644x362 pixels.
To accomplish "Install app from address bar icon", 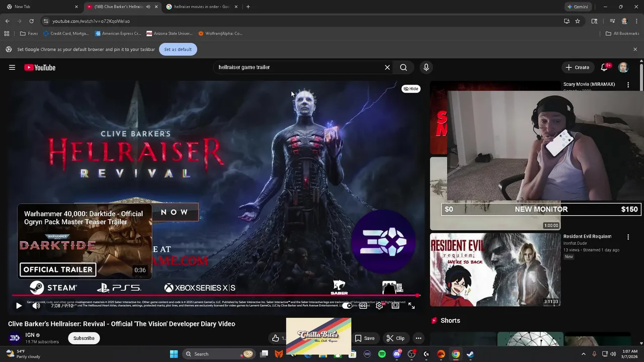I will coord(567,21).
